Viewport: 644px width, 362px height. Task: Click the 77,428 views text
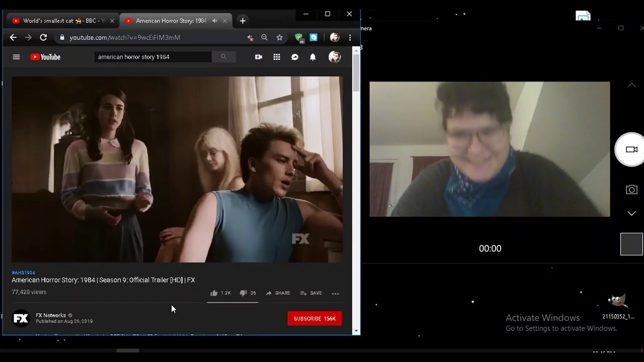tap(29, 292)
